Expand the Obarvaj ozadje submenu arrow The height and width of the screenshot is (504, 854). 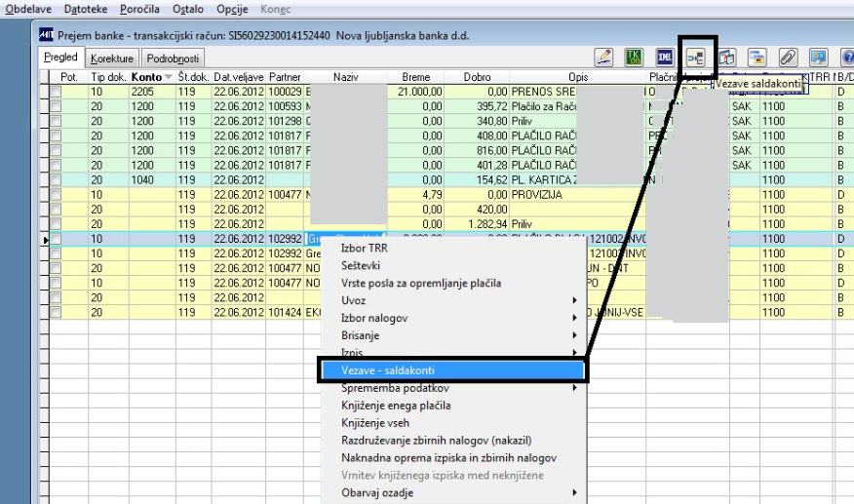574,492
